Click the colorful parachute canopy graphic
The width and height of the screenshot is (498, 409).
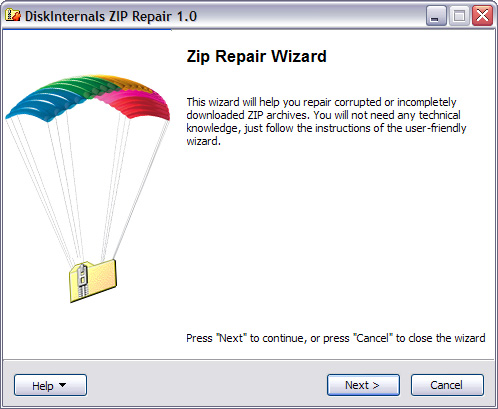(x=88, y=97)
